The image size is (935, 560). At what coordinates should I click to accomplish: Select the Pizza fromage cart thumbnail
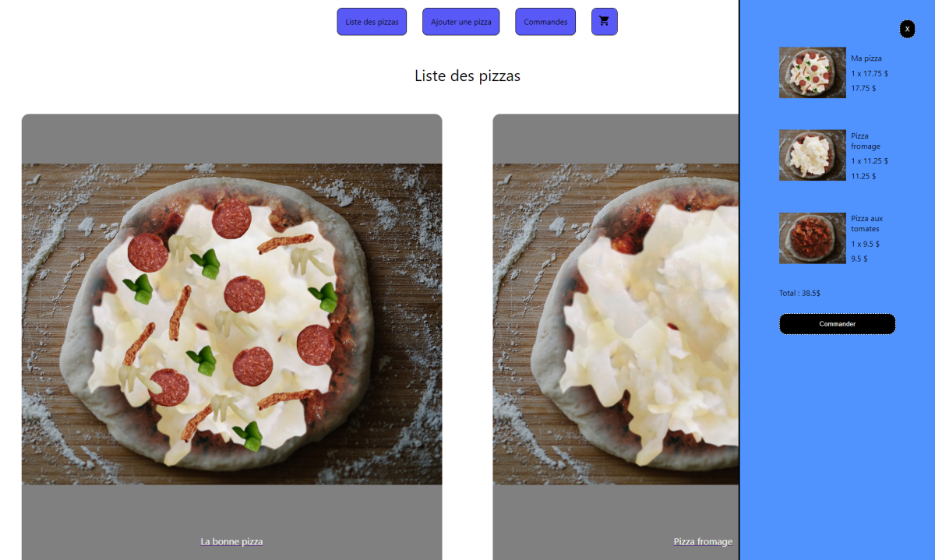[x=813, y=155]
